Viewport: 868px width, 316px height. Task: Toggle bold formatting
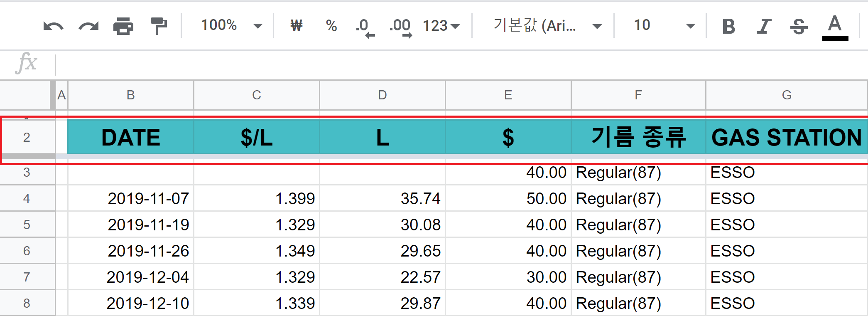pos(728,26)
